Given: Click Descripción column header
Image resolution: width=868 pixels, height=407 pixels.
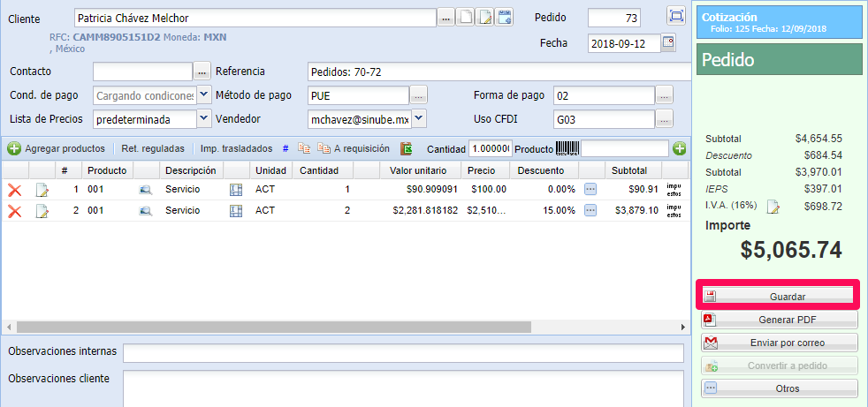Looking at the screenshot, I should click(191, 170).
